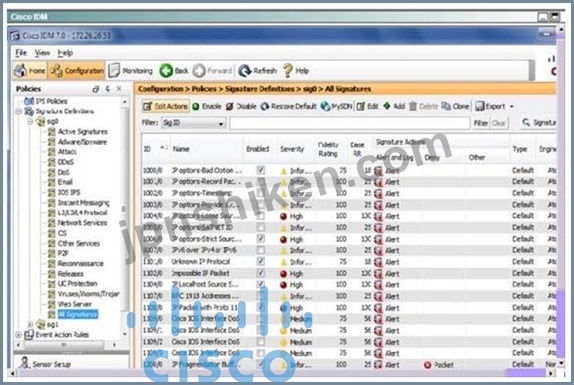Open the Configuration section

(77, 71)
